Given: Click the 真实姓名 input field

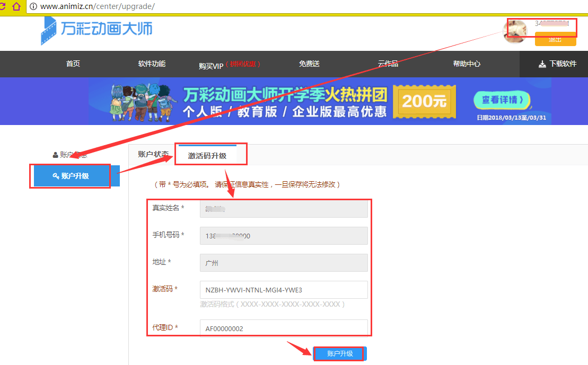Looking at the screenshot, I should 284,209.
